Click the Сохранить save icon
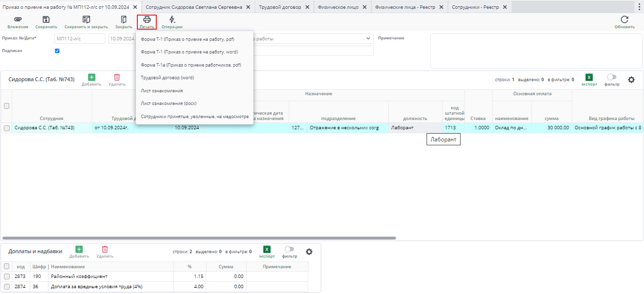The width and height of the screenshot is (644, 294). coord(46,20)
